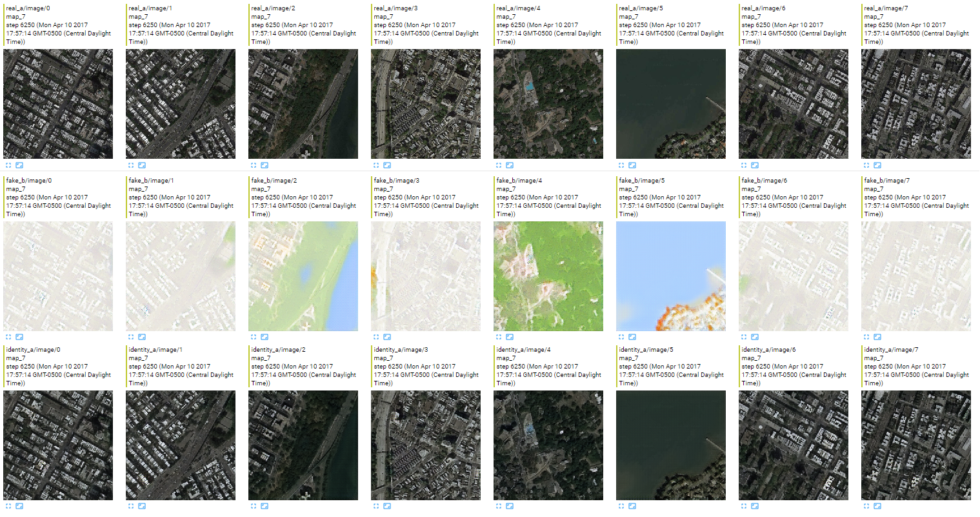980x517 pixels.
Task: Select the blue fake_b/image/5 generated map
Action: tap(671, 276)
